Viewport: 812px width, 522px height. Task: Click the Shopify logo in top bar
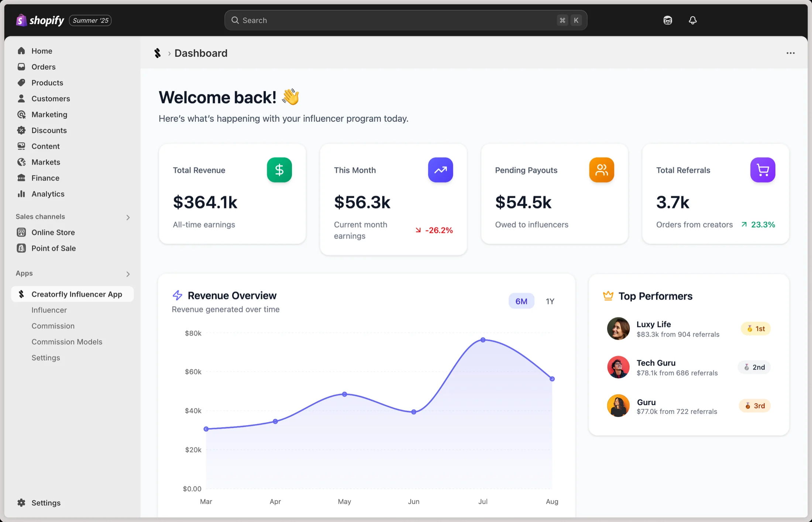pos(40,20)
